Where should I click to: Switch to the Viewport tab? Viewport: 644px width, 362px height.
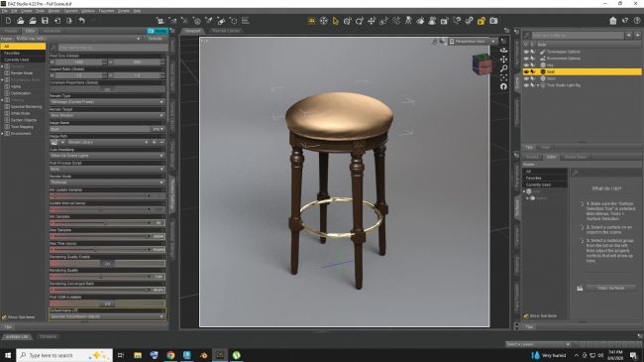pyautogui.click(x=192, y=31)
